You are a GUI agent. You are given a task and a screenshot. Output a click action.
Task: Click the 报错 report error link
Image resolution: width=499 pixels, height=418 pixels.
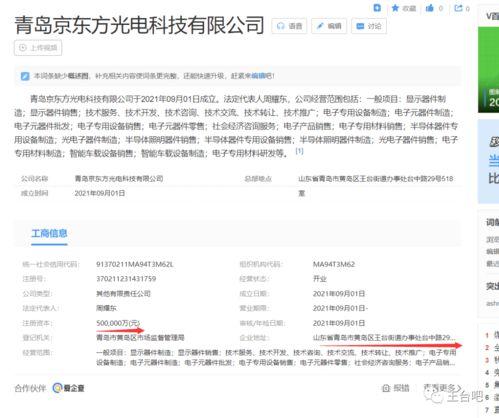coord(396,388)
